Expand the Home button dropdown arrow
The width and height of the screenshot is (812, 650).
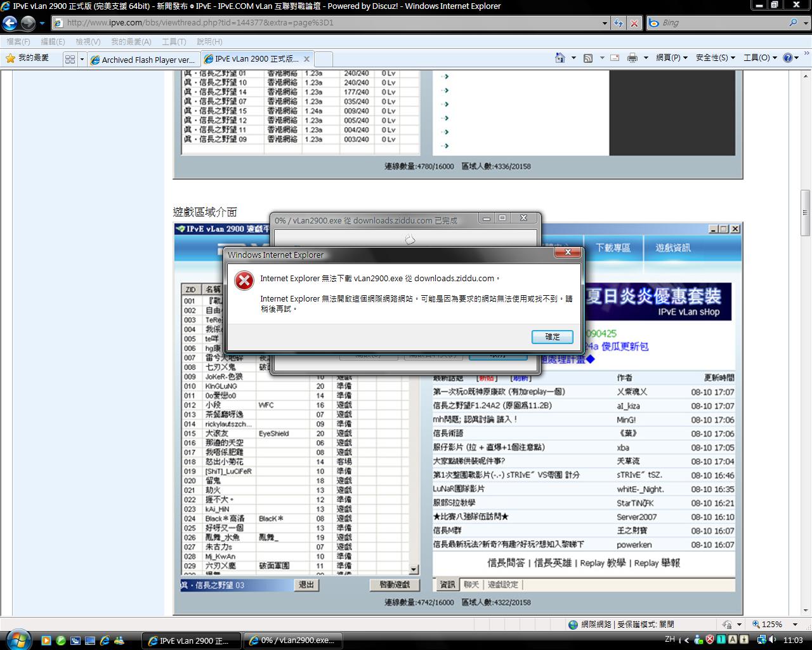pos(573,58)
